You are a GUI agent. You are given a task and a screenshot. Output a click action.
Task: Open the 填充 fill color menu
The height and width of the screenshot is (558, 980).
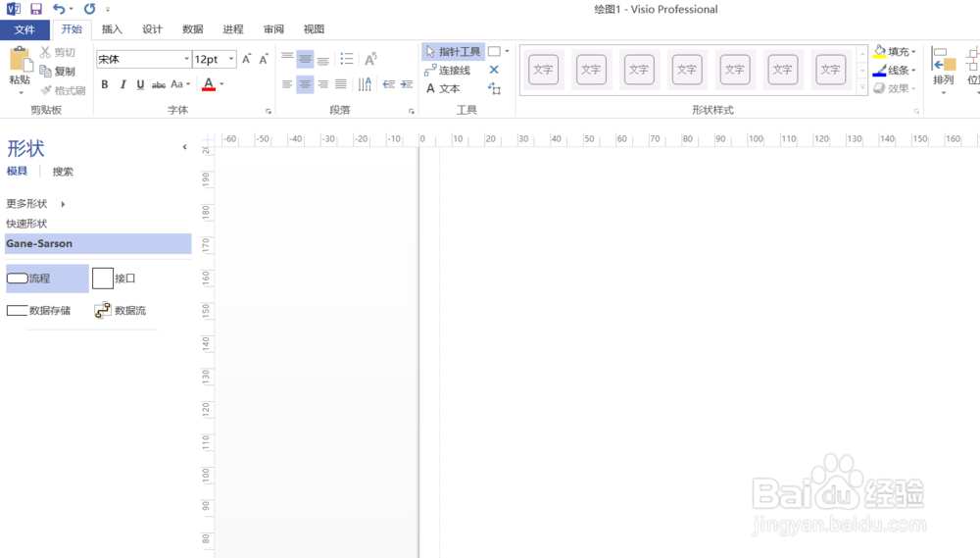(x=895, y=51)
